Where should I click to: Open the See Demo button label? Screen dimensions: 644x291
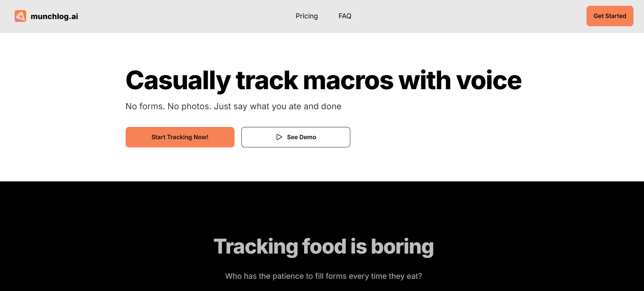[x=301, y=137]
